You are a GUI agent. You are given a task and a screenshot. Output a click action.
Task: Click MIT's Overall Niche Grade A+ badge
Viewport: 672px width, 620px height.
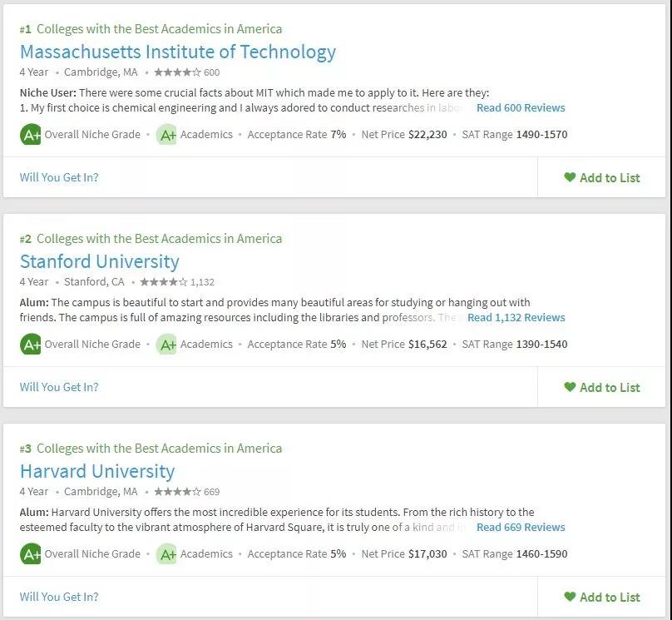click(x=31, y=135)
